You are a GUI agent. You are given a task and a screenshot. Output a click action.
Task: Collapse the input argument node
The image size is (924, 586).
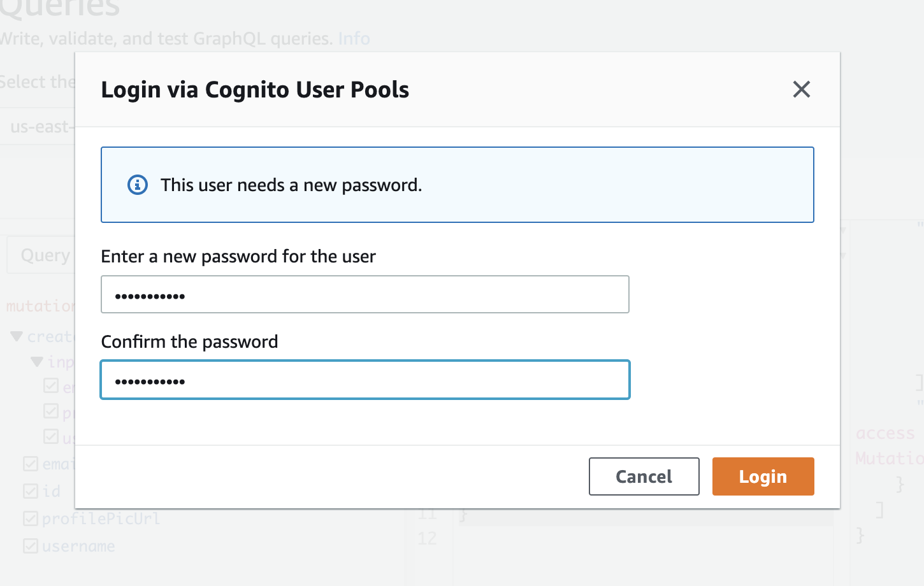37,362
